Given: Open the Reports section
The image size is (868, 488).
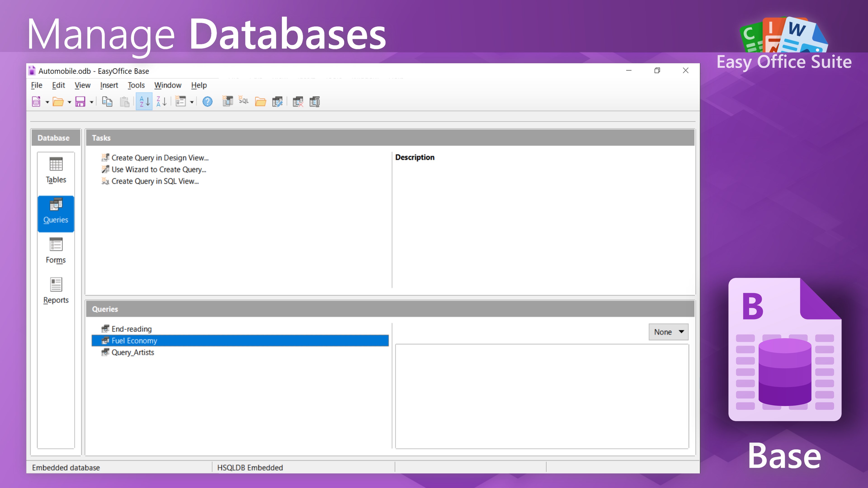Looking at the screenshot, I should 56,291.
